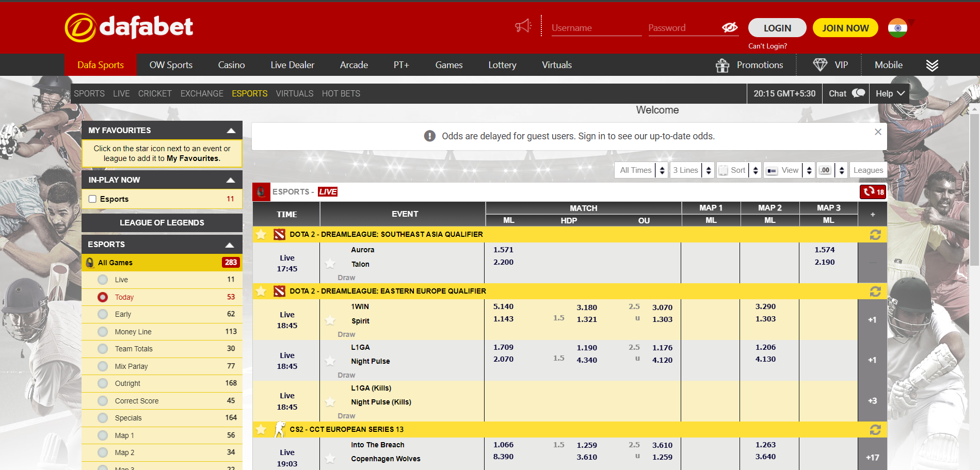Open Promotions via the gift icon
The height and width of the screenshot is (470, 980).
(x=722, y=65)
